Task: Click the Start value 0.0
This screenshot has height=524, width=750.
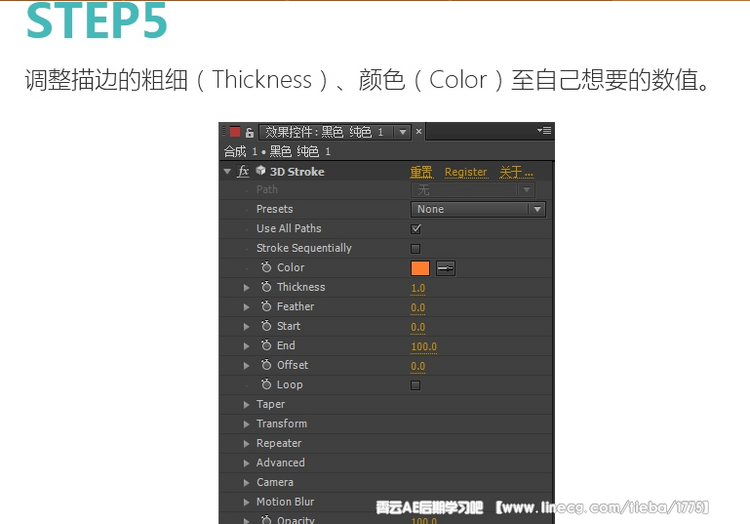Action: [x=418, y=328]
